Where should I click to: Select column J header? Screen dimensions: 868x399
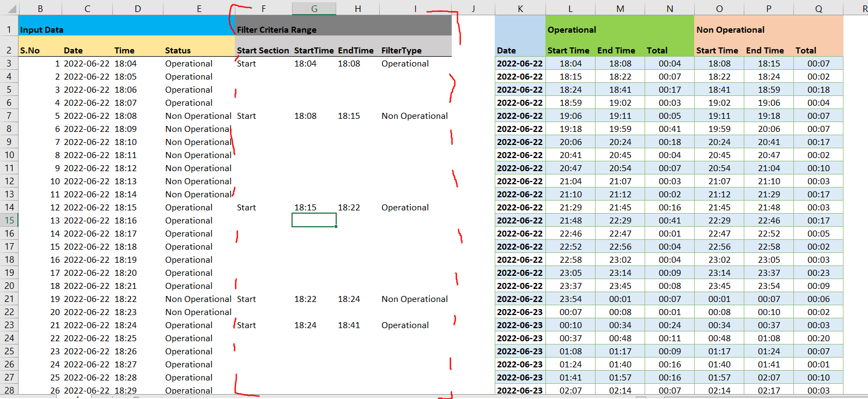point(473,9)
